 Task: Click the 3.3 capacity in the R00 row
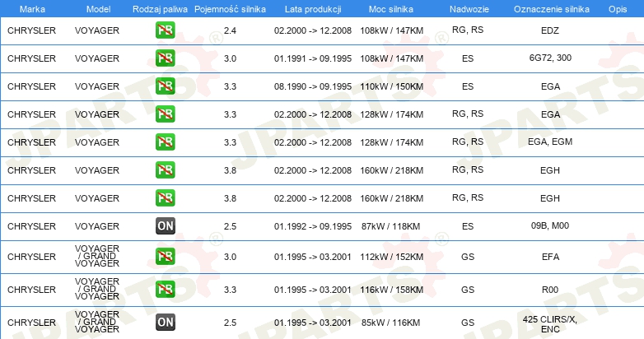tap(230, 290)
